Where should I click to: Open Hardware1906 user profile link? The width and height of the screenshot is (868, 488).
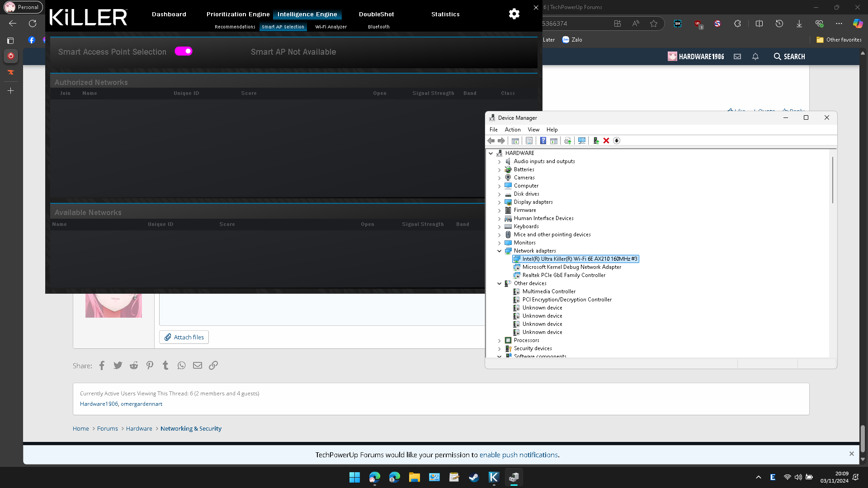pyautogui.click(x=99, y=404)
